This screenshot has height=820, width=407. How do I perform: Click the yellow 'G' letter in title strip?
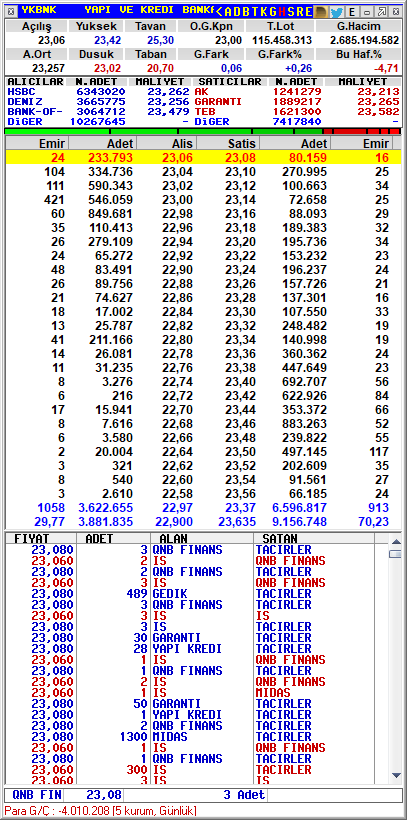[273, 12]
